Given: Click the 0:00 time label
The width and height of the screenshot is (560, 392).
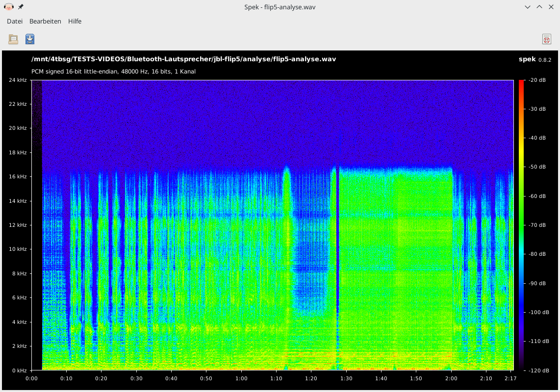Looking at the screenshot, I should coord(31,378).
